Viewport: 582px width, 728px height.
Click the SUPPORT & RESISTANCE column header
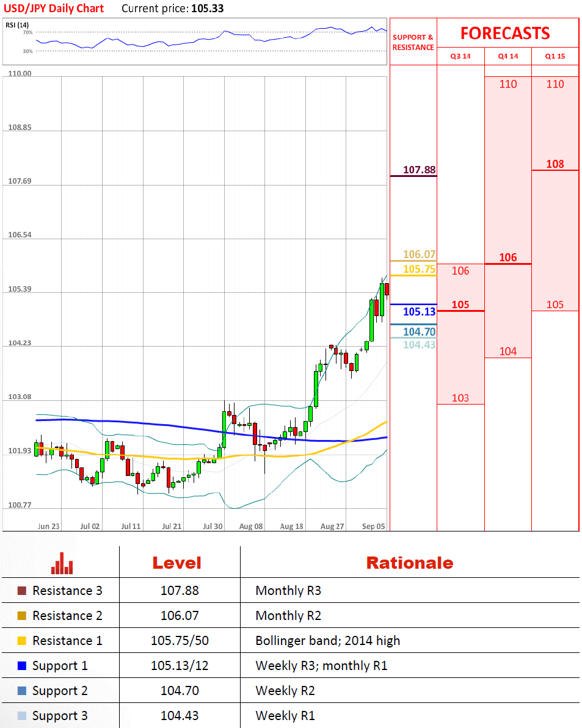[413, 42]
